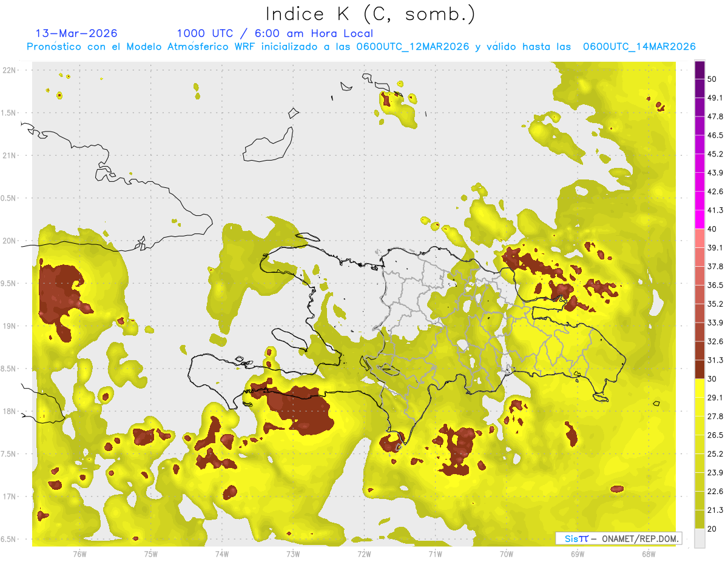The image size is (728, 562).
Task: Click the "70W" longitude axis label
Action: [507, 554]
